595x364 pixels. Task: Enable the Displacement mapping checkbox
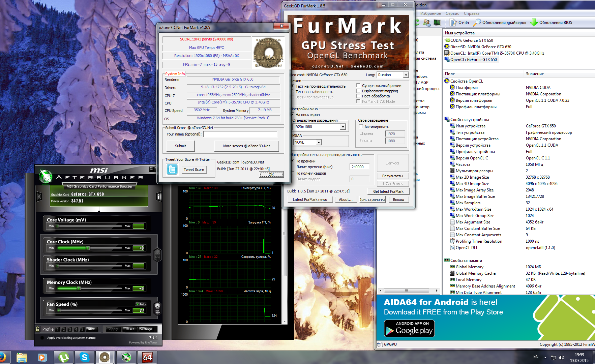click(x=358, y=91)
